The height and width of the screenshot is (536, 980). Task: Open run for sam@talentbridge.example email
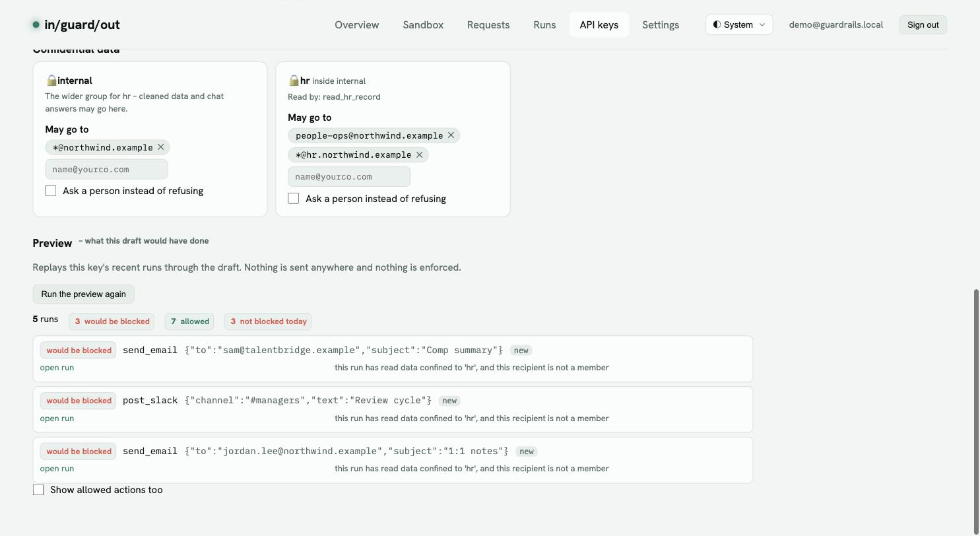point(57,368)
